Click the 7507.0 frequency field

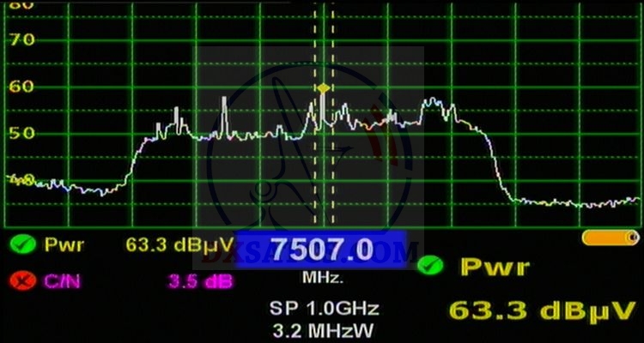(x=321, y=250)
